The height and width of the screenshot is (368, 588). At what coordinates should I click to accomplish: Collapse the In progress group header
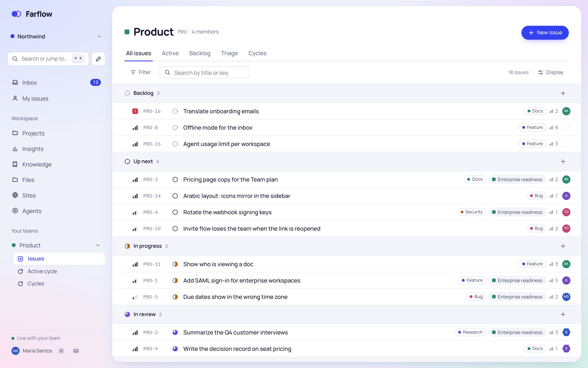click(x=146, y=246)
